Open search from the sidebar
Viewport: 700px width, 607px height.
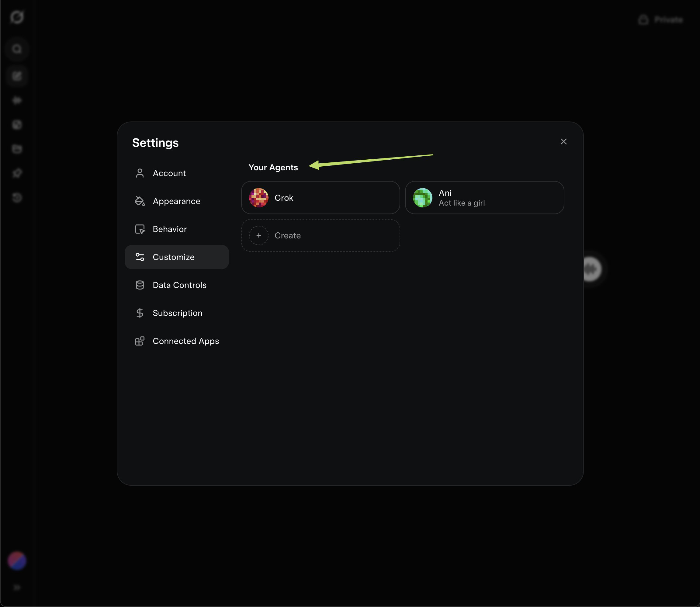[17, 49]
